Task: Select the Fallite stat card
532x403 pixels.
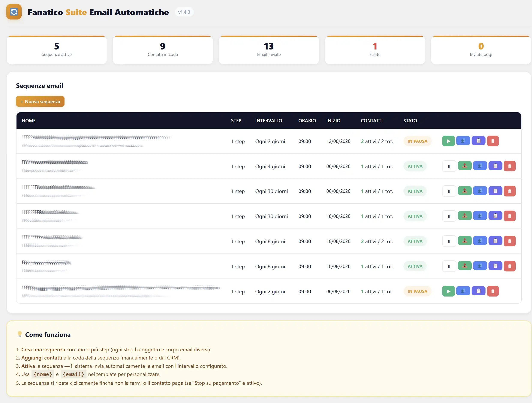Action: [x=375, y=50]
